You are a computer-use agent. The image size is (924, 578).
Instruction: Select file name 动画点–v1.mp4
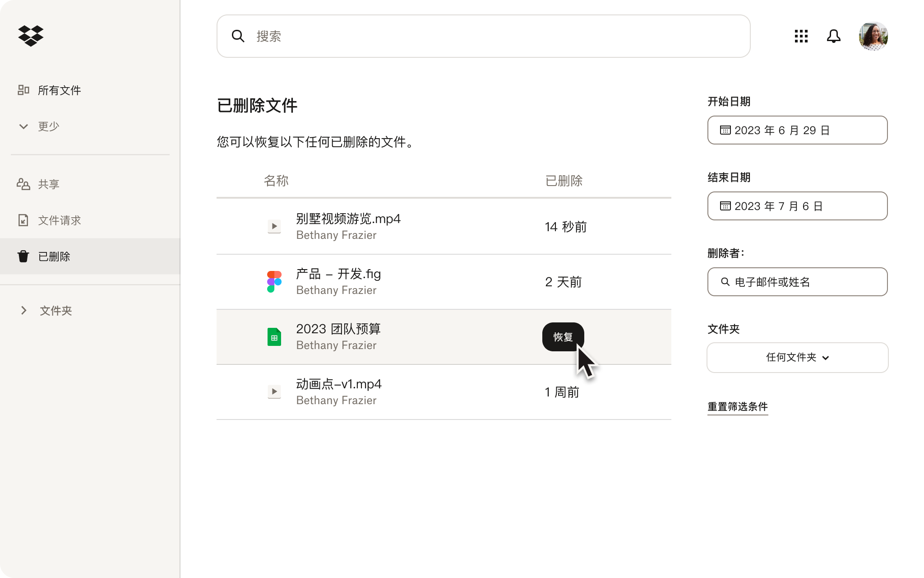tap(339, 384)
